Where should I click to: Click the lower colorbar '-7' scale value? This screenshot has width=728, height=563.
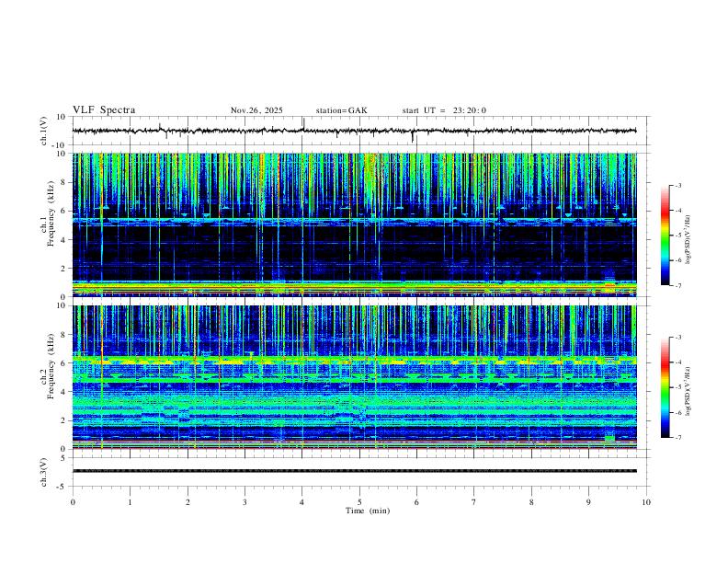pos(677,438)
